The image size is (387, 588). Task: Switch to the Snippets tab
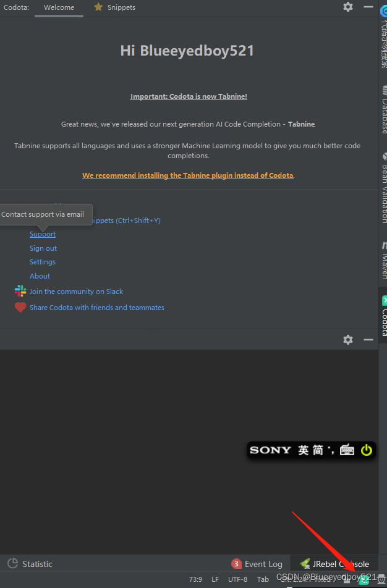114,7
